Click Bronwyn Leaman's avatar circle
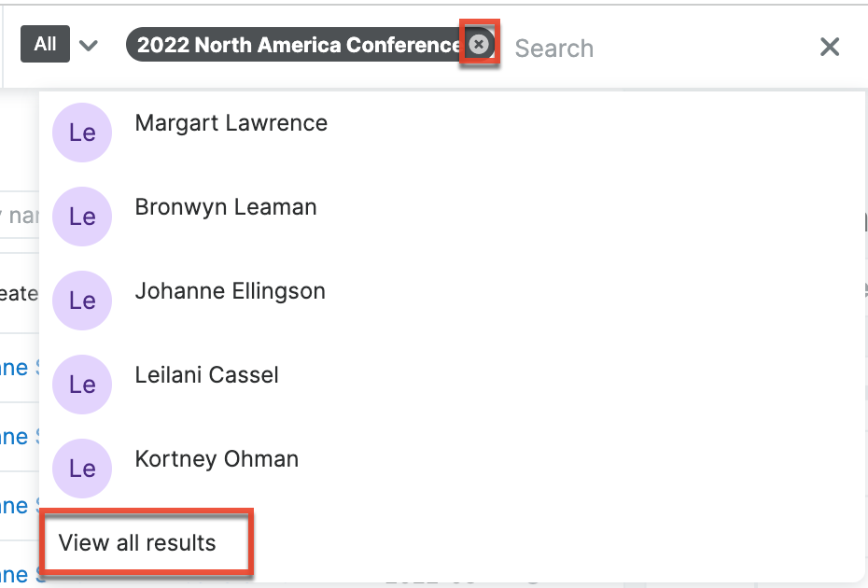Viewport: 868px width, 588px height. tap(81, 216)
